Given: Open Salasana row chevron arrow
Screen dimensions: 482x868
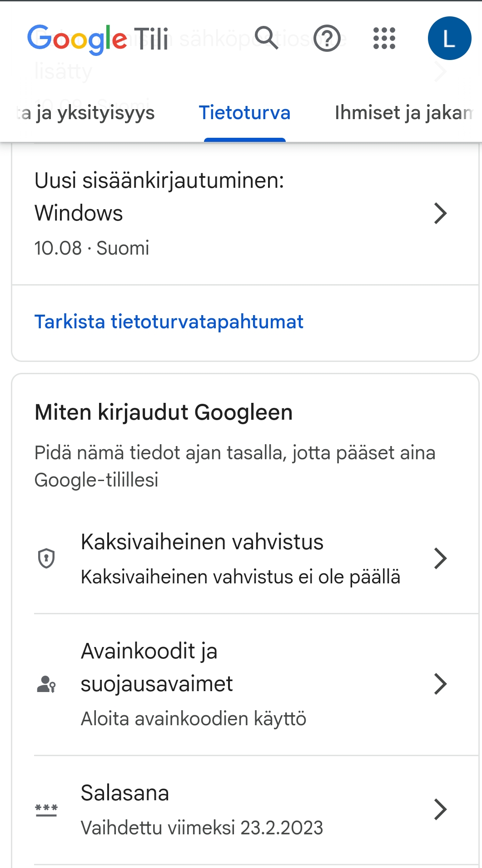Looking at the screenshot, I should (x=440, y=809).
